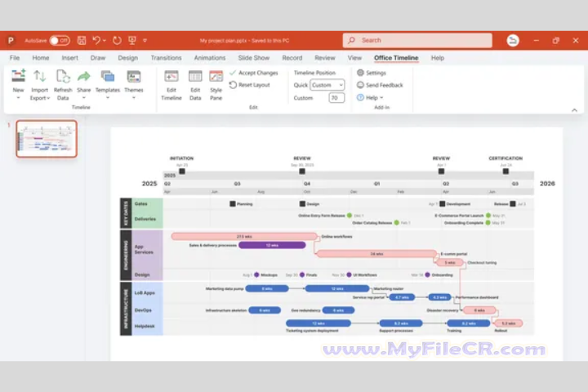Open the Undo history dropdown arrow
The image size is (588, 392).
point(105,41)
